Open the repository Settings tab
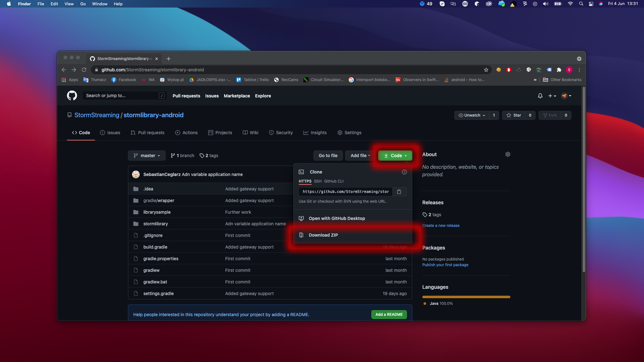644x362 pixels. point(349,133)
